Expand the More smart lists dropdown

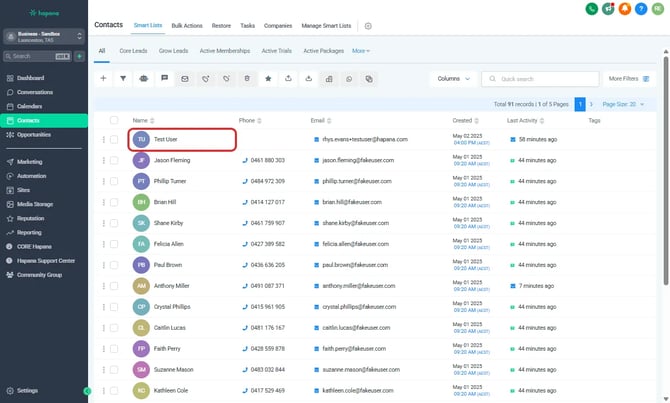[x=361, y=50]
